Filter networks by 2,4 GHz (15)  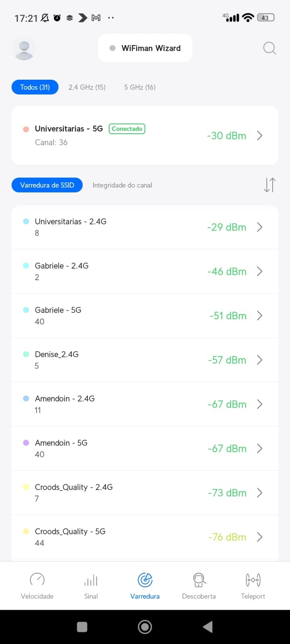point(87,87)
